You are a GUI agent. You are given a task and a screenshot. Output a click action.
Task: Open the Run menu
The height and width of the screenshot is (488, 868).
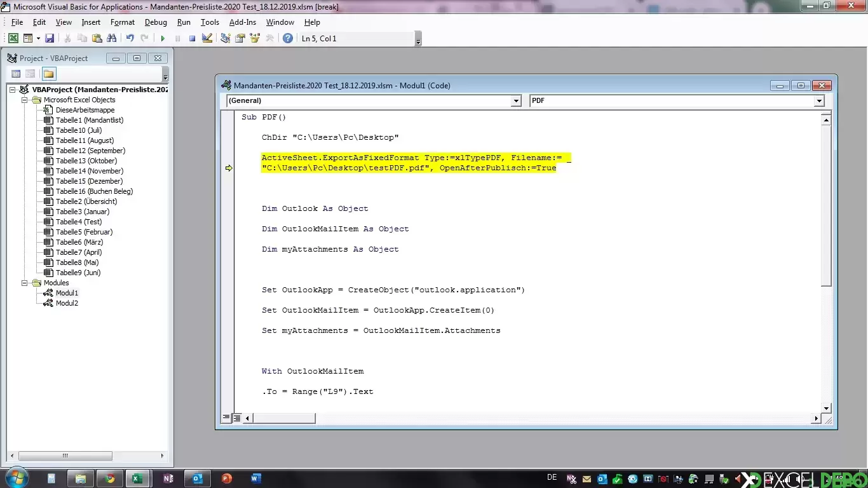pos(184,22)
